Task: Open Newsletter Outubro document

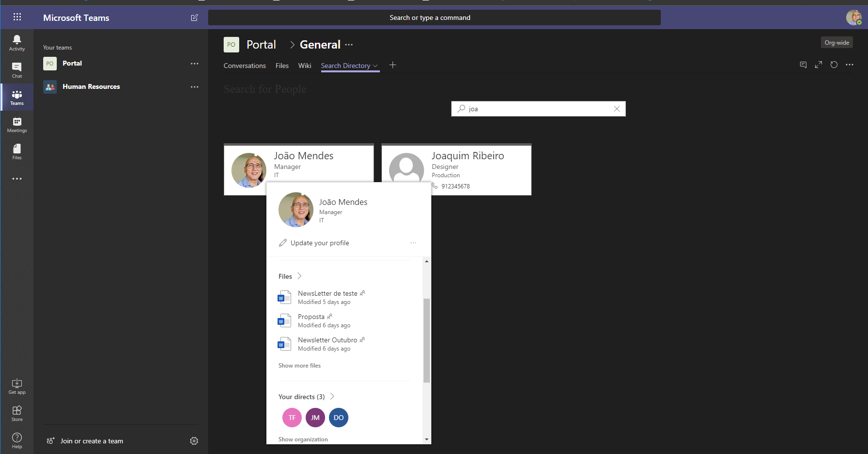Action: (x=328, y=340)
